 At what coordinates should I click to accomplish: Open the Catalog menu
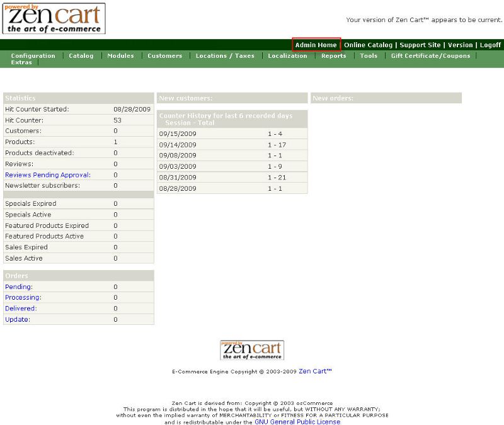tap(81, 56)
